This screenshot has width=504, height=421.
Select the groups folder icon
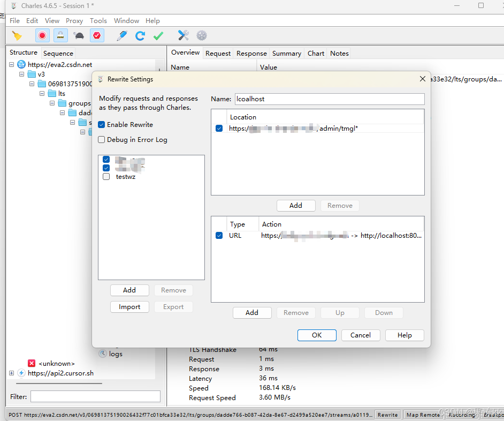pyautogui.click(x=63, y=103)
